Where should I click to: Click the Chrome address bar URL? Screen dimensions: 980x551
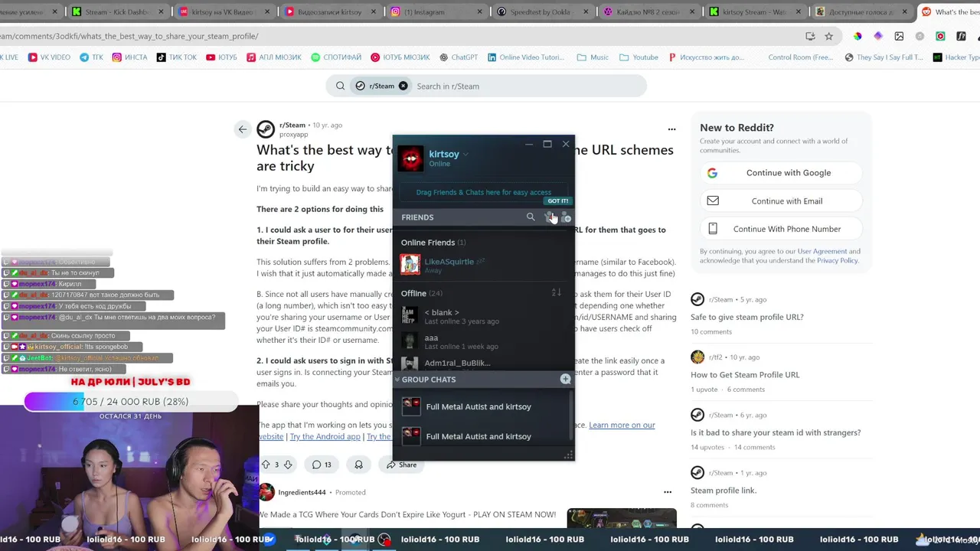coord(129,36)
